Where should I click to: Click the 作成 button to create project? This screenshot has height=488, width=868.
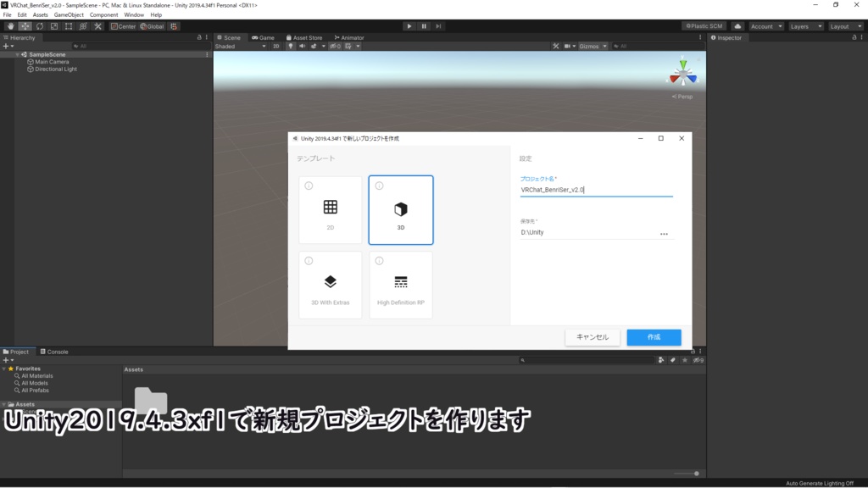(x=654, y=337)
